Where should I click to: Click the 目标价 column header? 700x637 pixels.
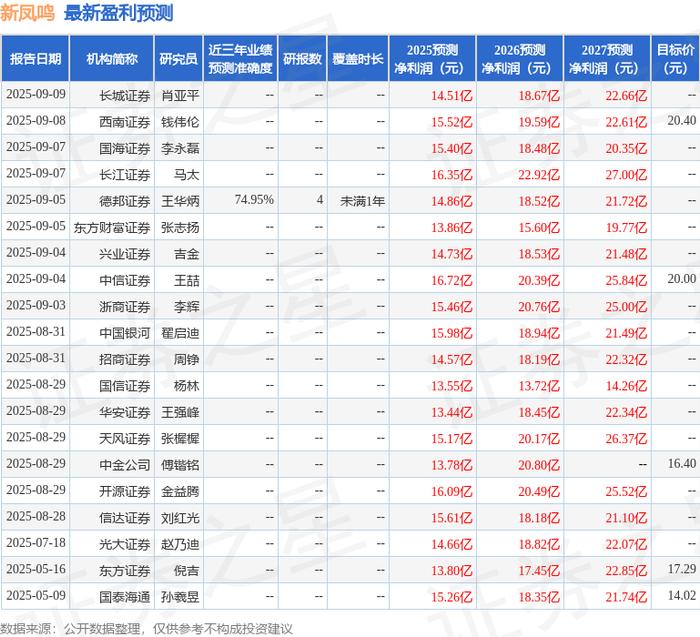pyautogui.click(x=675, y=59)
